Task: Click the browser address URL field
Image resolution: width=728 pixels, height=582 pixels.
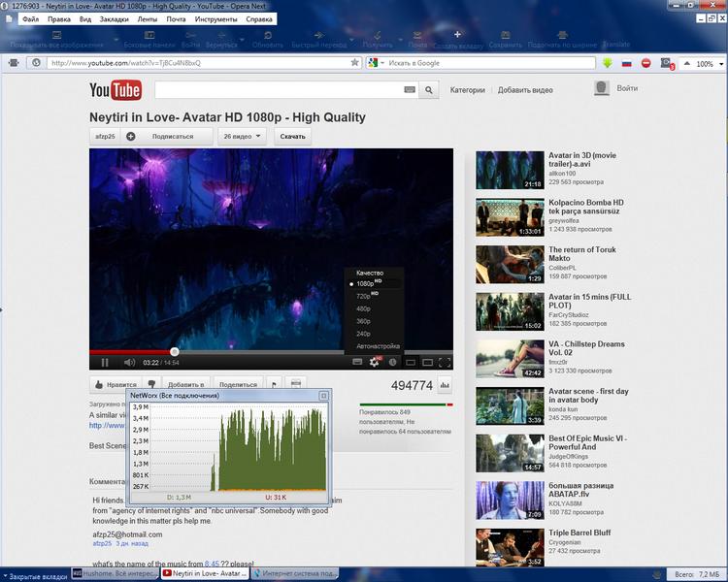Action: [x=198, y=63]
